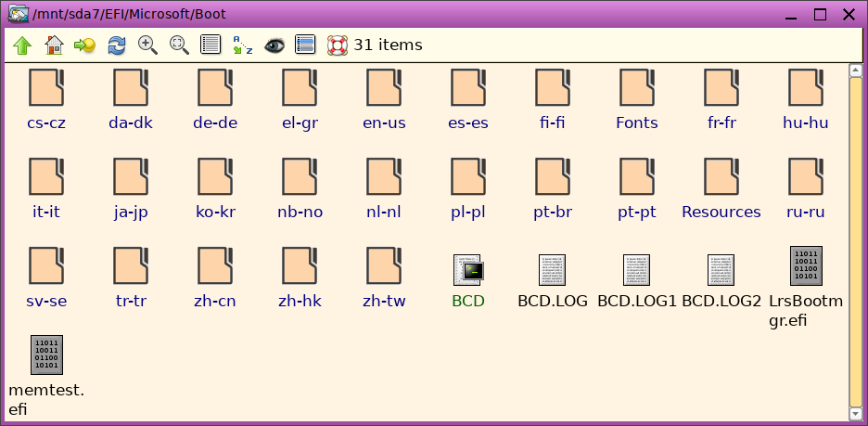Open the home directory
The image size is (868, 426).
click(x=54, y=45)
